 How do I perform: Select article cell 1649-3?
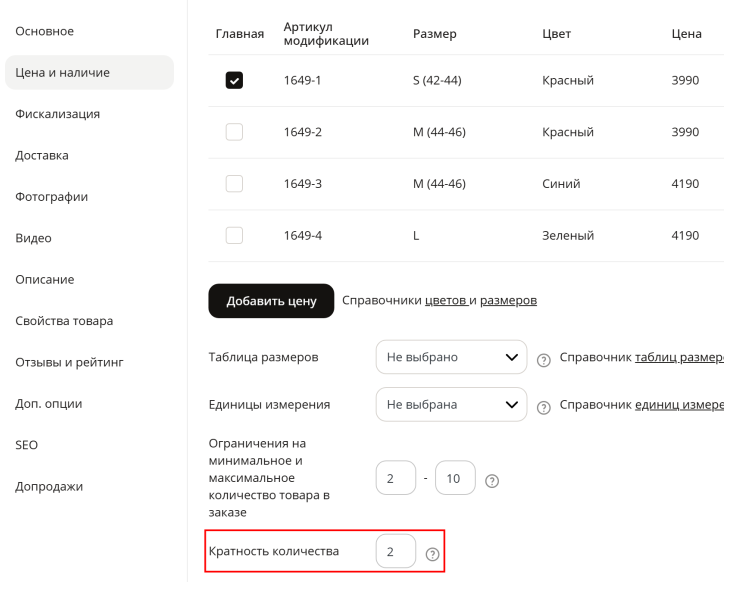(303, 184)
